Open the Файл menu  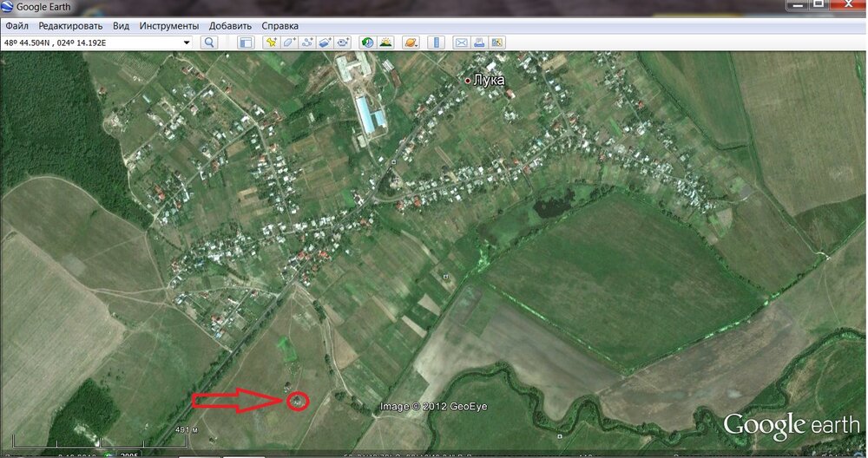coord(16,26)
